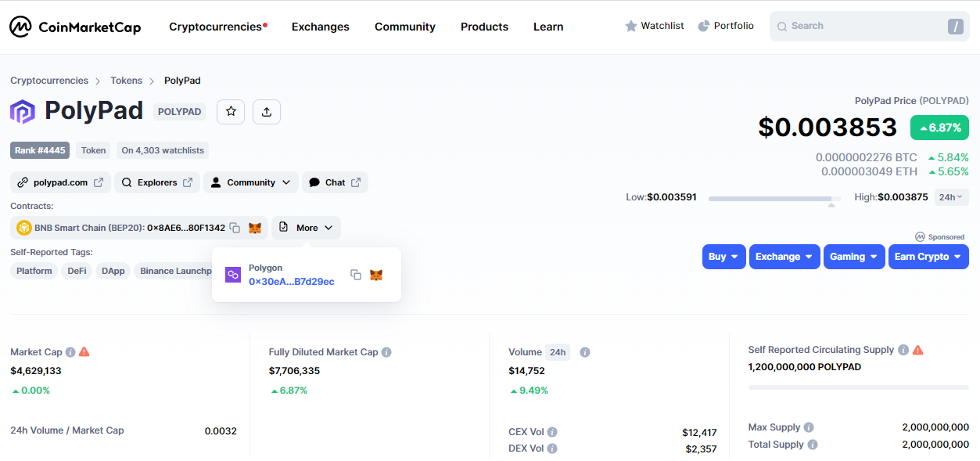
Task: Click the On 4,303 watchlists badge
Action: (163, 150)
